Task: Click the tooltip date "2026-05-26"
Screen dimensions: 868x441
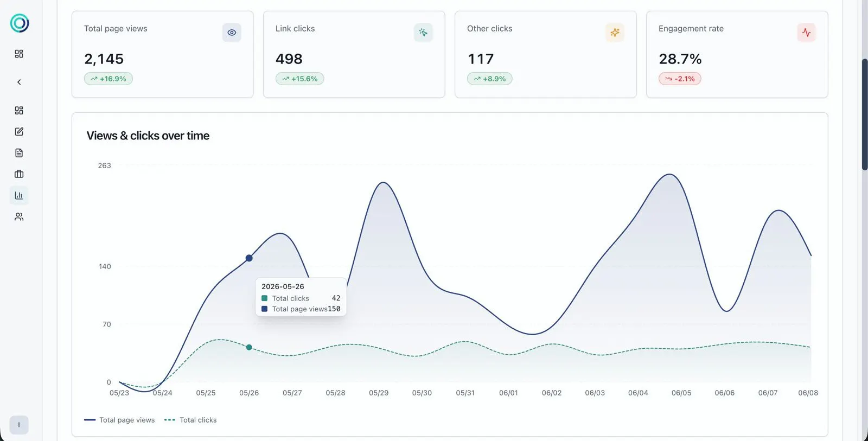Action: [283, 286]
